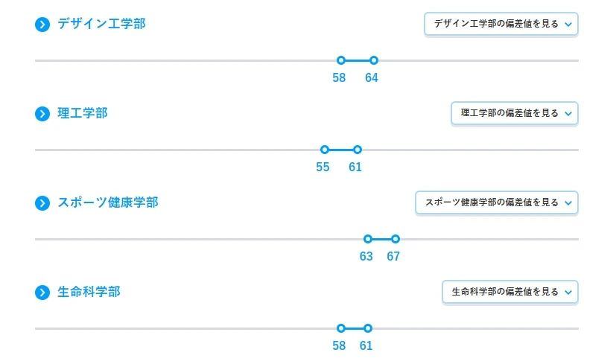Expand 理工学部の偏差値を見る dropdown
Image resolution: width=613 pixels, height=364 pixels.
point(514,113)
